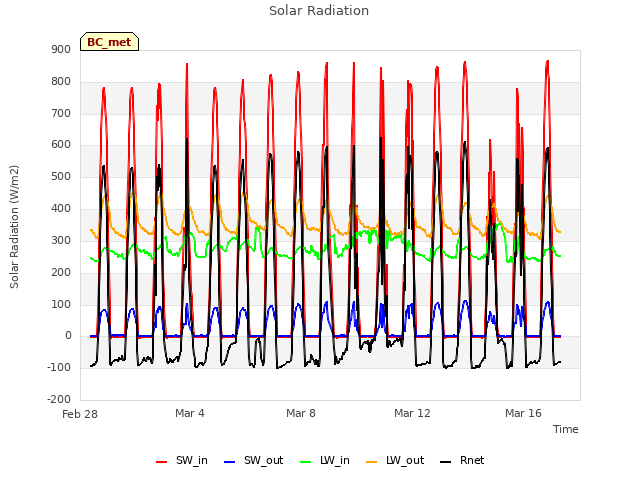Click the 600 y-axis tick label
This screenshot has width=640, height=480.
tap(61, 145)
